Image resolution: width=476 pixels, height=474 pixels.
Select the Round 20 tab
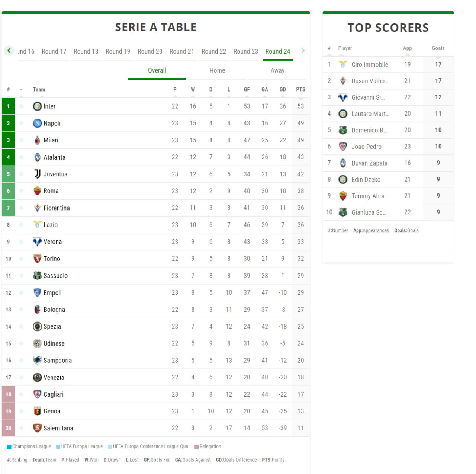click(x=150, y=51)
